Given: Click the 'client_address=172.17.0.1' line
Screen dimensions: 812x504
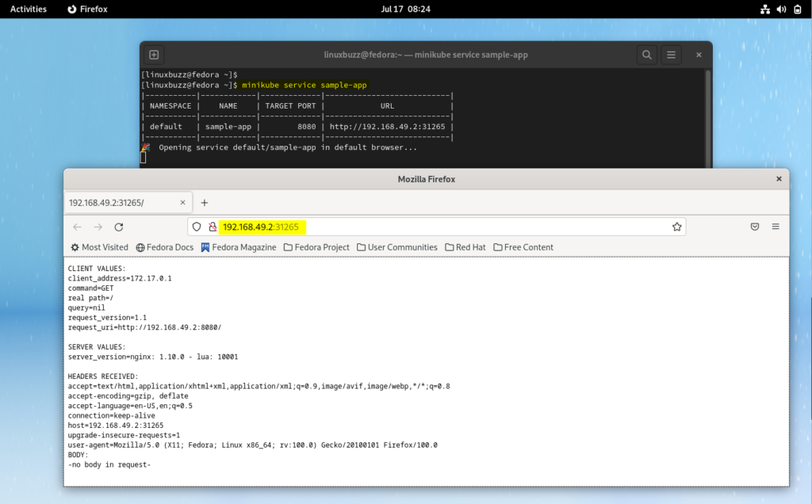Looking at the screenshot, I should (120, 278).
